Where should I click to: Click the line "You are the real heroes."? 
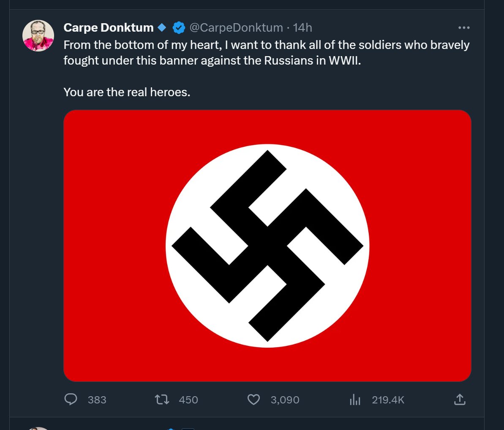(x=127, y=92)
